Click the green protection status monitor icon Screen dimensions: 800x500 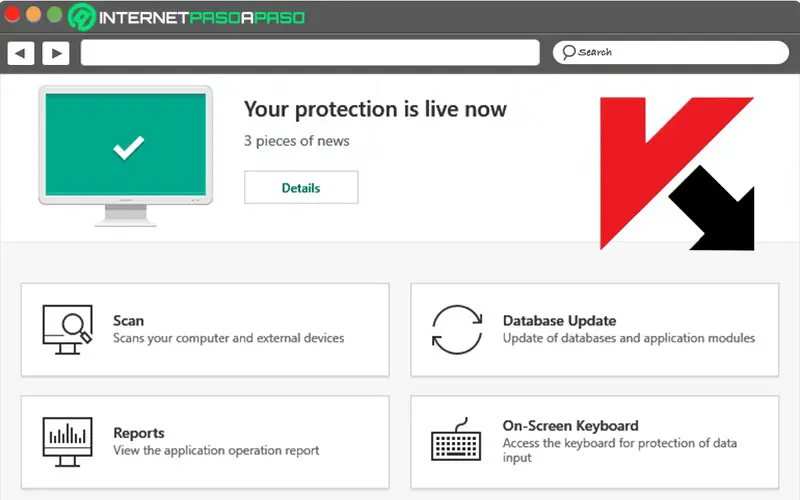pyautogui.click(x=125, y=147)
